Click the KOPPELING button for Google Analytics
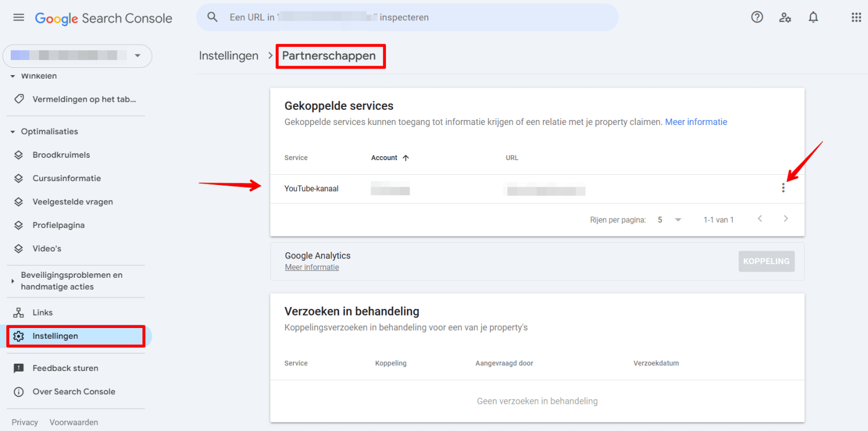 tap(766, 261)
